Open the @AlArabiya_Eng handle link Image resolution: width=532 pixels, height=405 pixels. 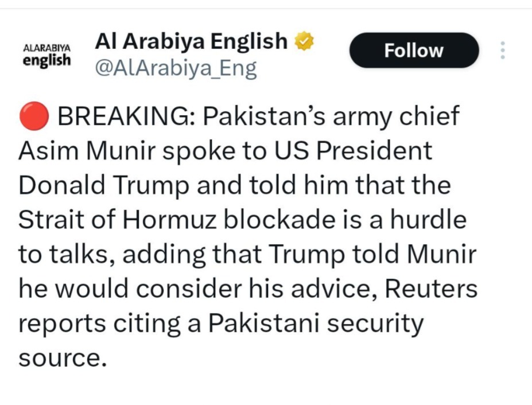[174, 69]
